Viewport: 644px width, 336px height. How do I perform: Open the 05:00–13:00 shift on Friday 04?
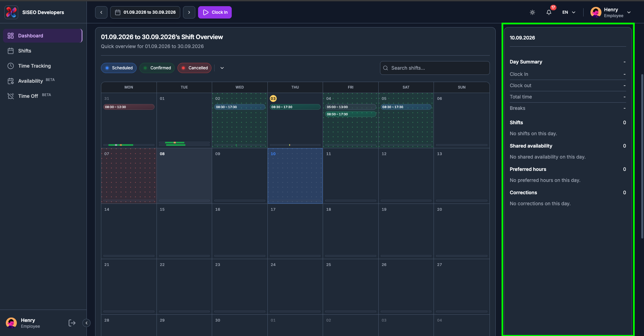click(x=350, y=107)
